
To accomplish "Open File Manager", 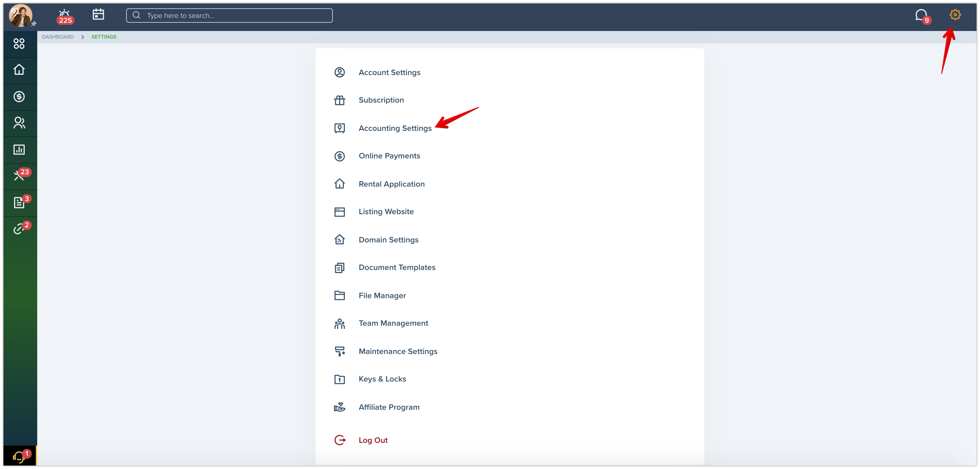I will coord(382,296).
